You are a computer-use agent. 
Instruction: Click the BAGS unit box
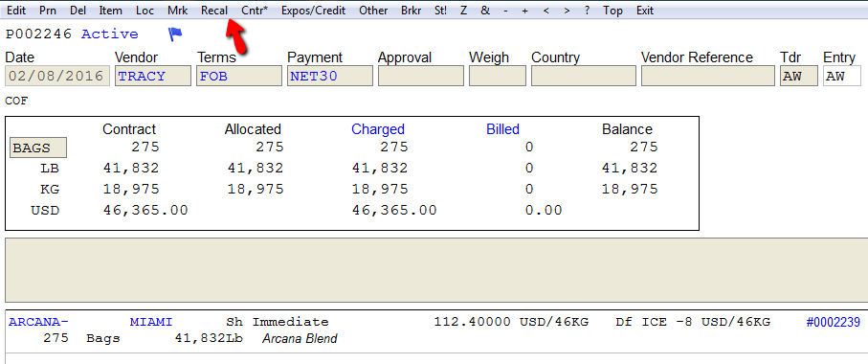(x=38, y=148)
